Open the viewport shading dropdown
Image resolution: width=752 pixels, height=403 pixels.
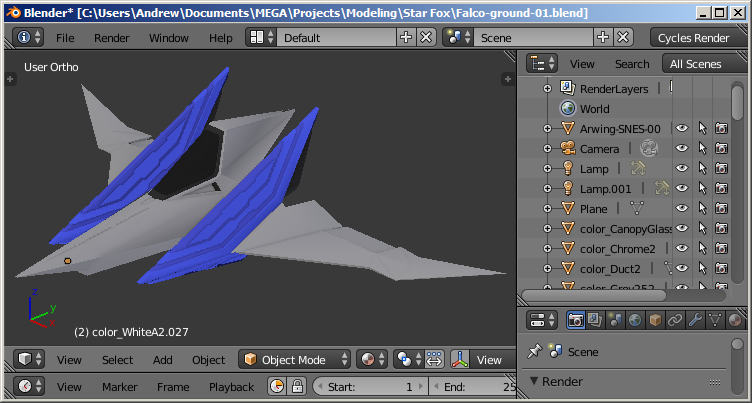tap(372, 359)
